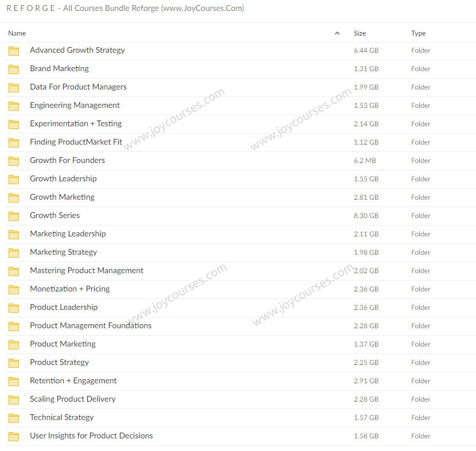This screenshot has width=476, height=451.
Task: Open Product Management Foundations folder name
Action: 91,325
